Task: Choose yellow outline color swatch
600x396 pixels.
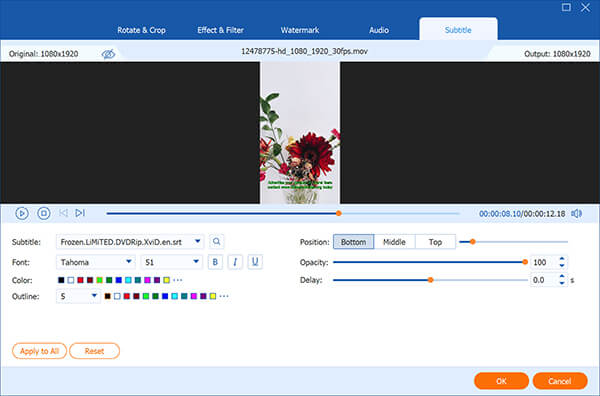Action: click(213, 296)
